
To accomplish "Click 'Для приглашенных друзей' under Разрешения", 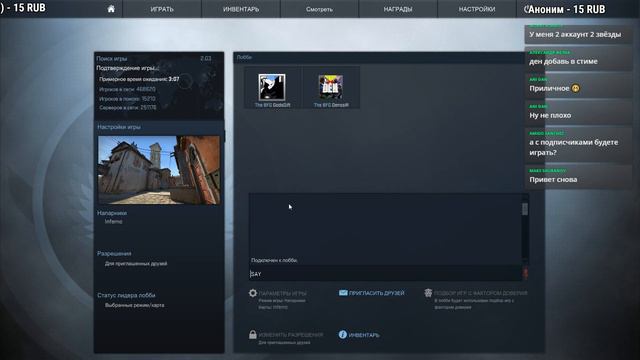I will point(136,264).
